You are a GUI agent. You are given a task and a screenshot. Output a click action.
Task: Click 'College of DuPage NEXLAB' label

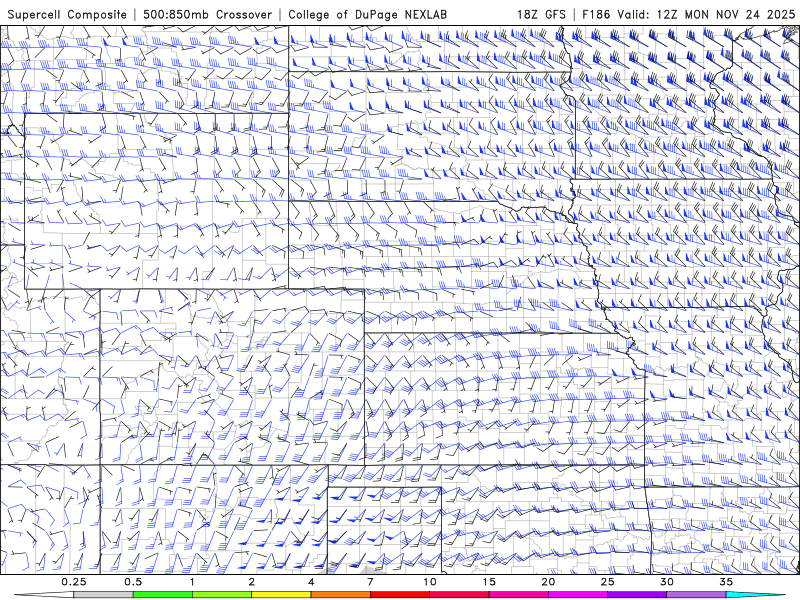pos(367,15)
